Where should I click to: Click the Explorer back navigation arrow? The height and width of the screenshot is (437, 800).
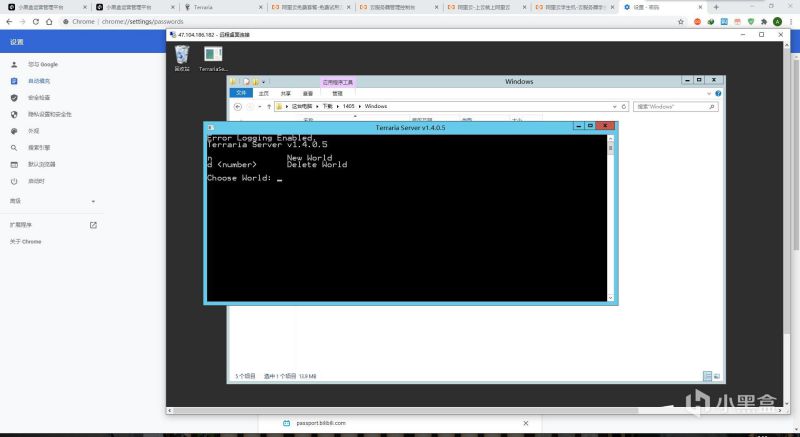pyautogui.click(x=237, y=107)
